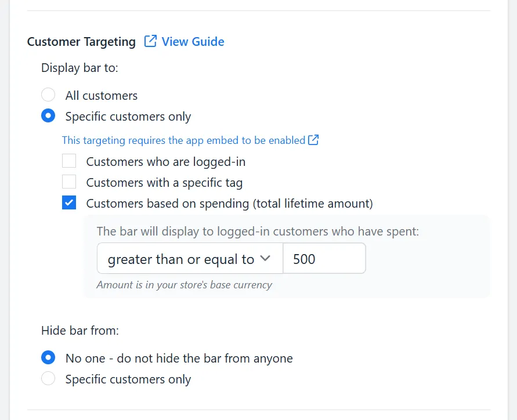Image resolution: width=517 pixels, height=420 pixels.
Task: Click the external-link icon beside View Guide
Action: pyautogui.click(x=150, y=41)
